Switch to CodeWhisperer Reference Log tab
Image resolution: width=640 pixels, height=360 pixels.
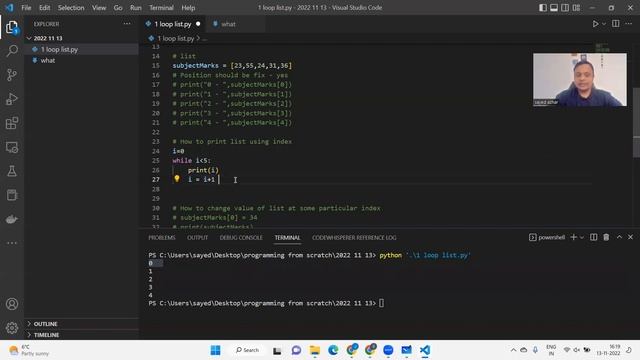coord(354,238)
